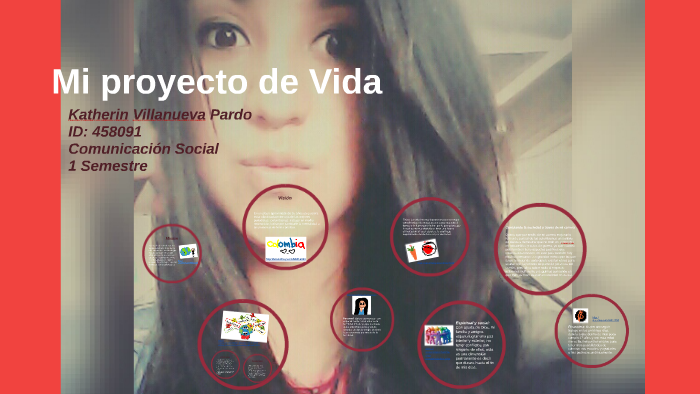Click the "Misión" heading in the left circle
Image resolution: width=700 pixels, height=394 pixels.
[172, 239]
